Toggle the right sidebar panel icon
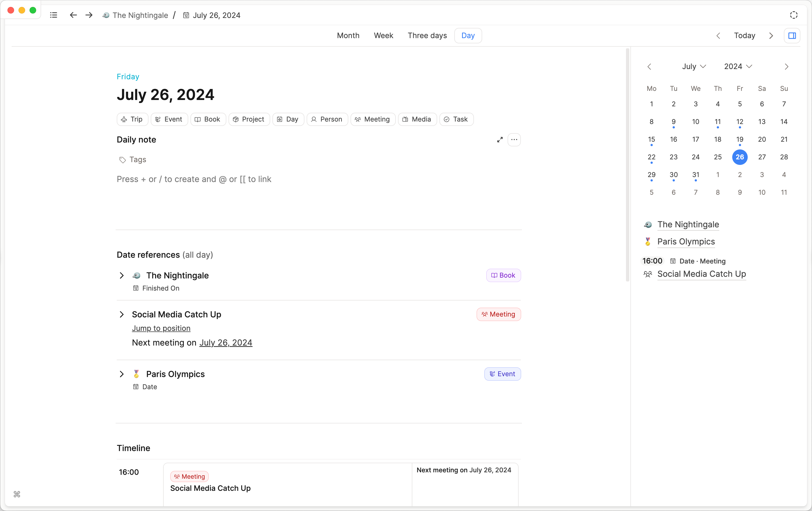This screenshot has width=812, height=511. tap(792, 36)
